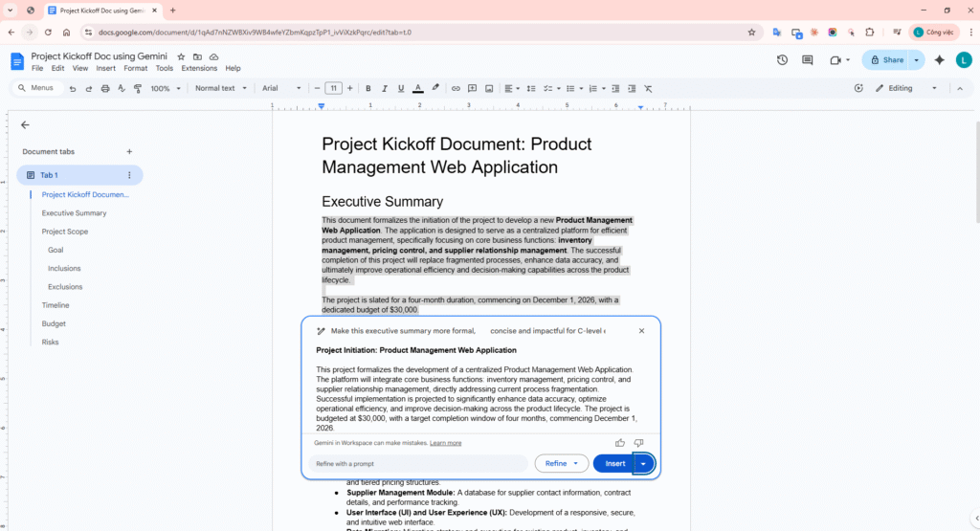The width and height of the screenshot is (980, 531).
Task: Open the text color picker
Action: tap(417, 88)
